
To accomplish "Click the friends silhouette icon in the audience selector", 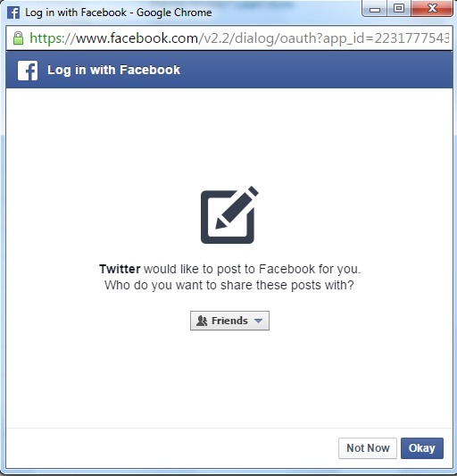I will 202,321.
